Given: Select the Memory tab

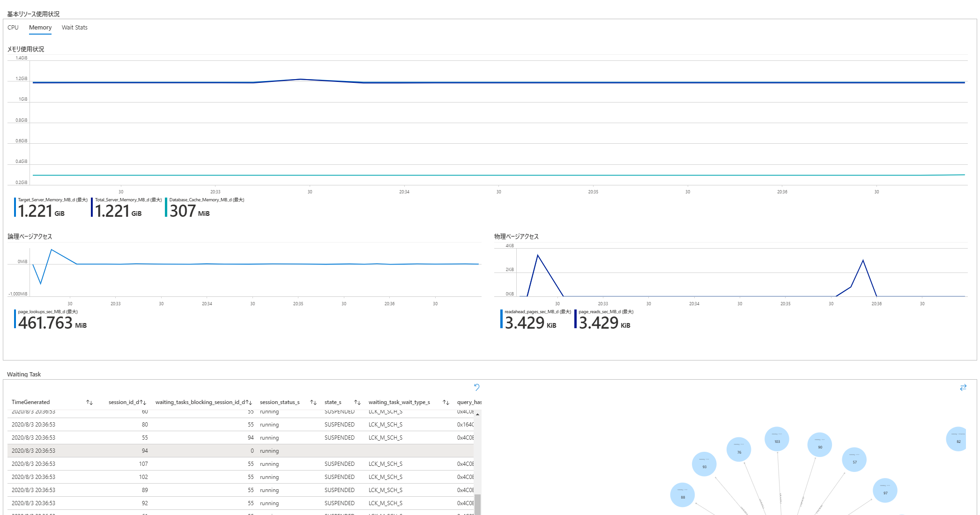Looking at the screenshot, I should click(40, 28).
